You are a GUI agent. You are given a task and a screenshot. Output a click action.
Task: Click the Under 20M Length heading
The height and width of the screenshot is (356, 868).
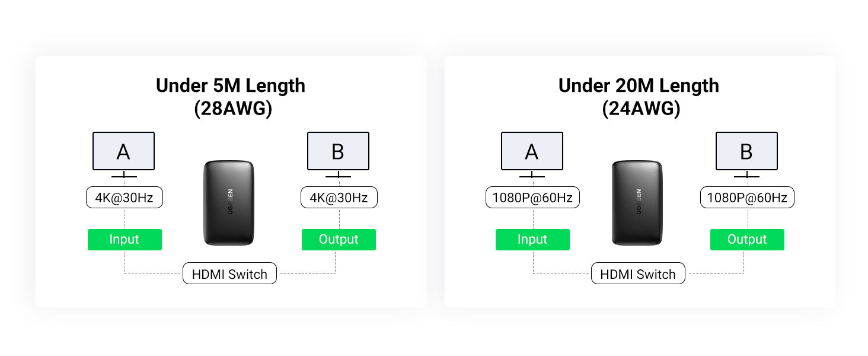pos(639,85)
